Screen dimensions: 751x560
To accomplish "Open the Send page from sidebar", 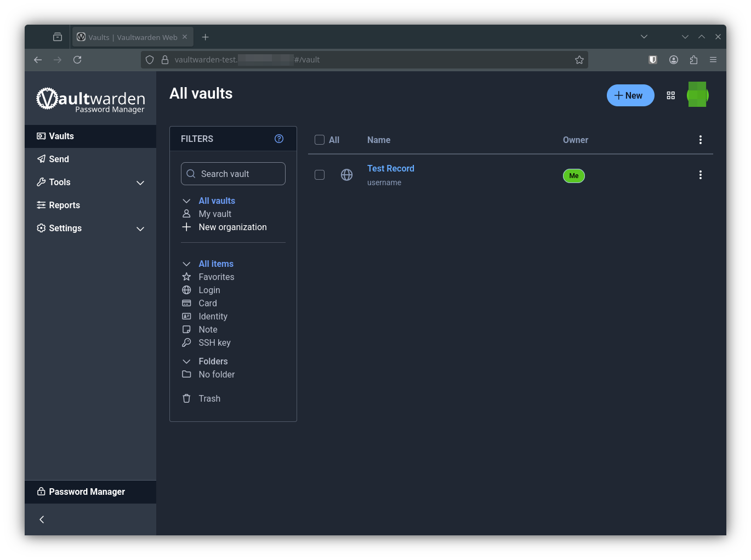I will click(59, 159).
